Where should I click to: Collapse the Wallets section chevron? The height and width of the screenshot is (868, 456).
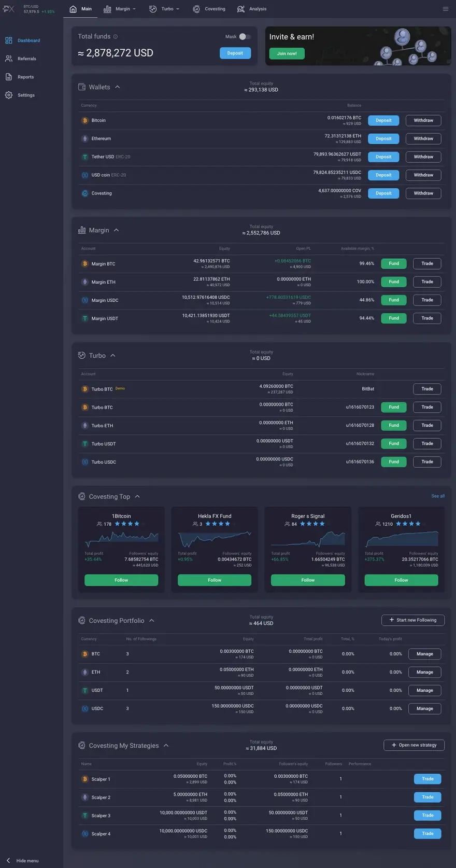[x=118, y=87]
